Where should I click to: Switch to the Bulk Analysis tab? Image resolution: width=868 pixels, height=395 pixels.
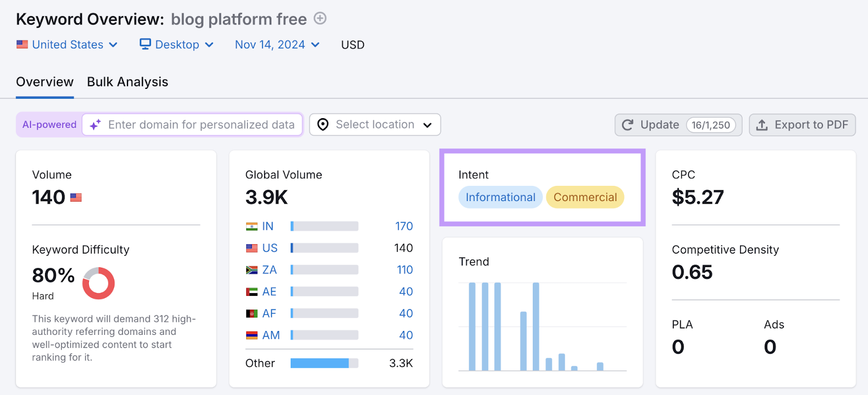pos(127,82)
